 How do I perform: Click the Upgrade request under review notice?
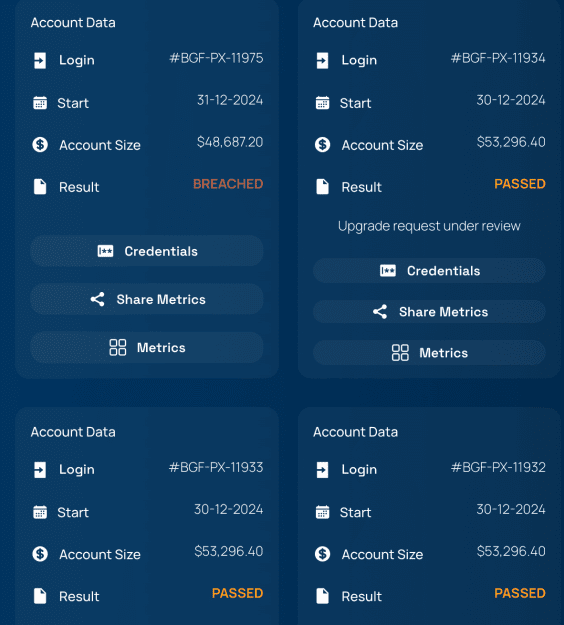(429, 226)
